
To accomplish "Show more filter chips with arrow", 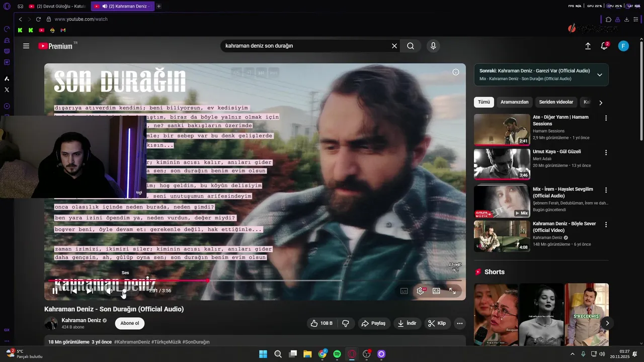I will pos(601,103).
